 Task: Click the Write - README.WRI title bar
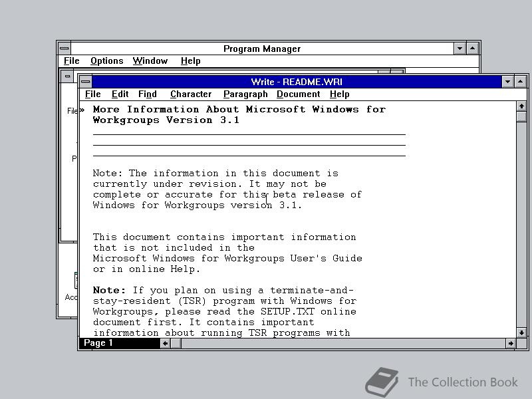(x=297, y=82)
